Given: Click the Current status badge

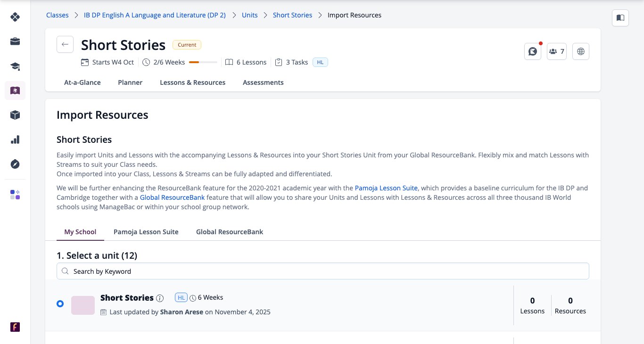Looking at the screenshot, I should coord(187,45).
